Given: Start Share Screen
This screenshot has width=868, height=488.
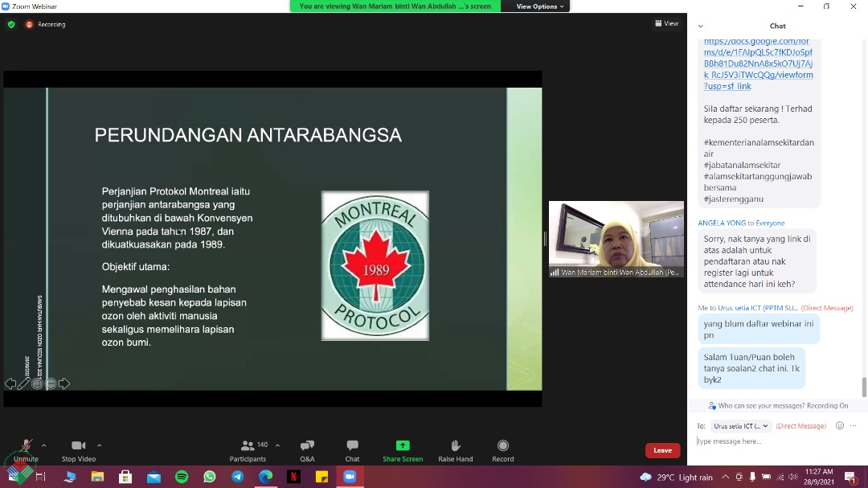Looking at the screenshot, I should pyautogui.click(x=403, y=450).
